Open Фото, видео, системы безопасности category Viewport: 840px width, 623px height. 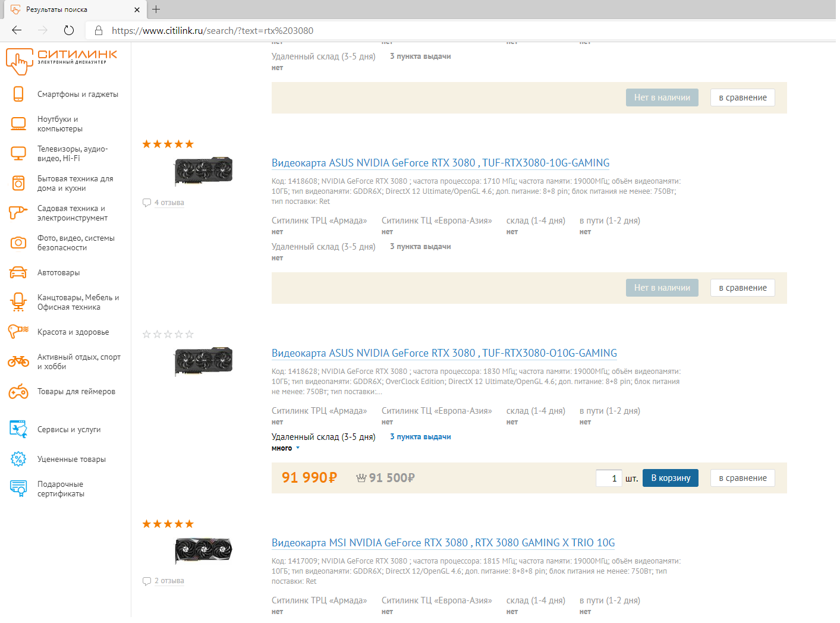pyautogui.click(x=76, y=243)
